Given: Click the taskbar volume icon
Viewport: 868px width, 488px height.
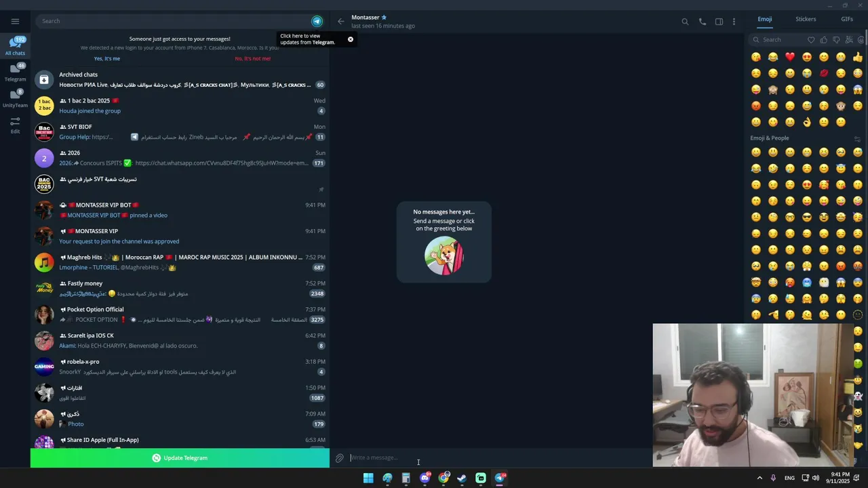Looking at the screenshot, I should tap(816, 478).
